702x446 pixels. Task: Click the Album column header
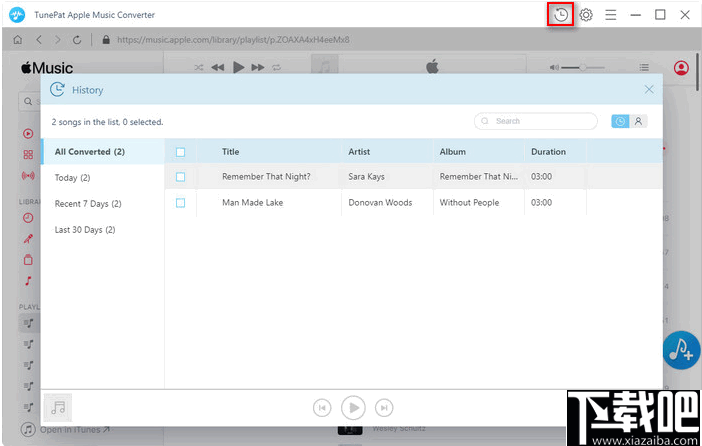pyautogui.click(x=452, y=152)
